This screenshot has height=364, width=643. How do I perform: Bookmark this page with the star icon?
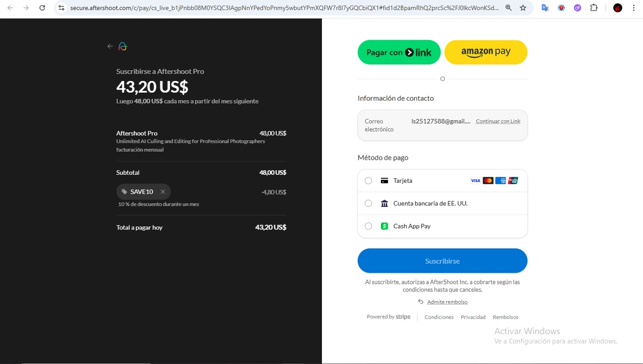[x=523, y=8]
